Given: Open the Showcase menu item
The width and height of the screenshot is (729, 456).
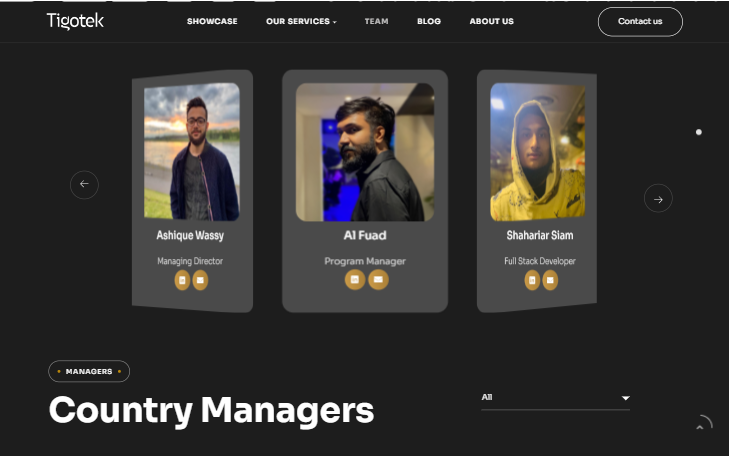Looking at the screenshot, I should pos(212,21).
